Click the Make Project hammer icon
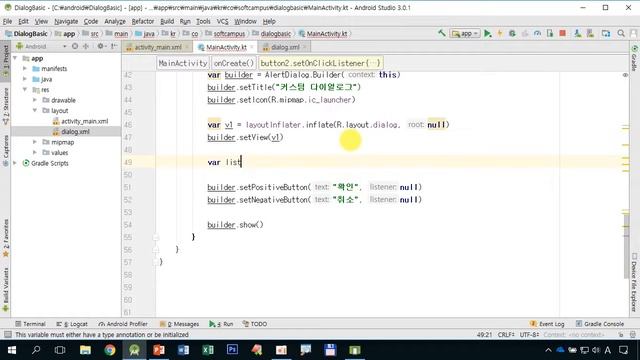This screenshot has height=360, width=640. tap(442, 33)
